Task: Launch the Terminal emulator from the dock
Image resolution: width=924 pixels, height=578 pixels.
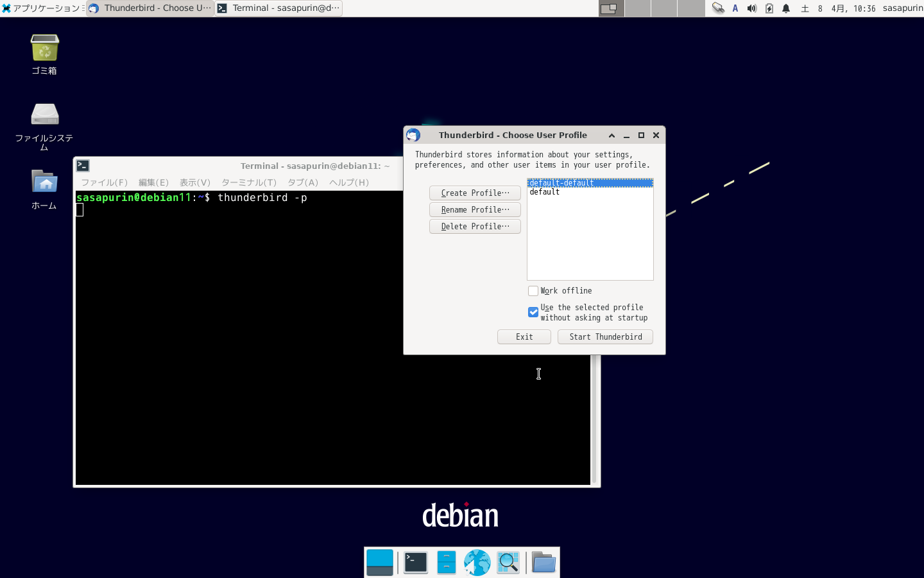Action: click(416, 563)
